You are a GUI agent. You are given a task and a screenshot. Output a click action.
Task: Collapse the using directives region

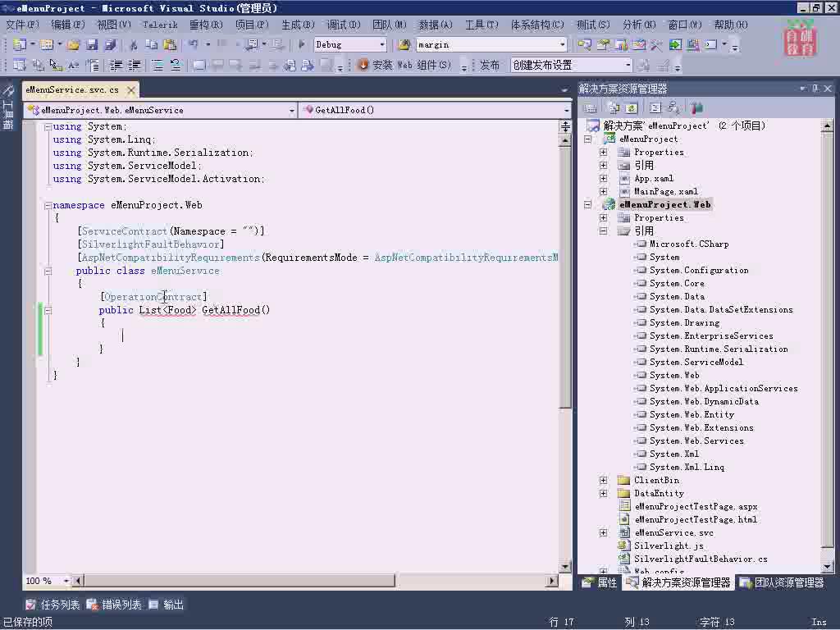coord(48,127)
